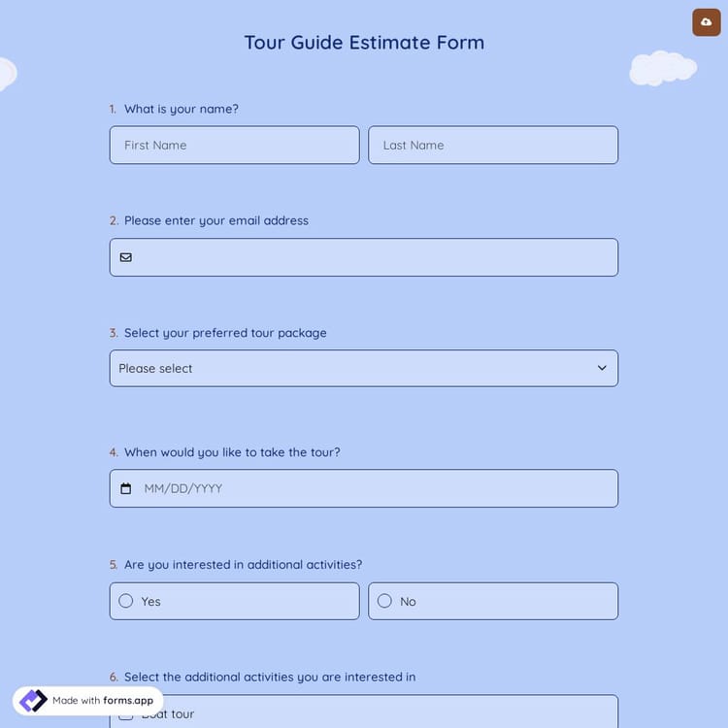The width and height of the screenshot is (728, 728).
Task: Select the Yes radio option
Action: (126, 601)
